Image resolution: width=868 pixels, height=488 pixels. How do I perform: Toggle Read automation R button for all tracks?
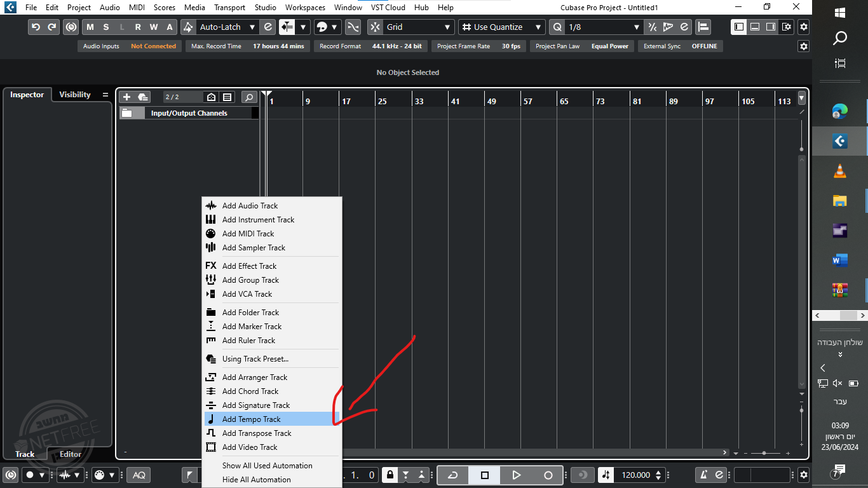pos(138,27)
